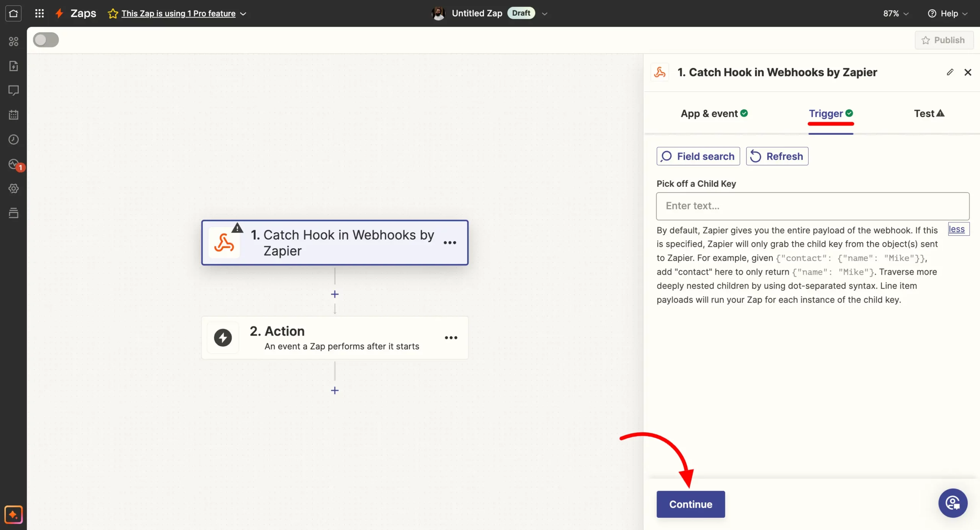The height and width of the screenshot is (530, 980).
Task: Click the Pick off a Child Key field
Action: click(x=812, y=206)
